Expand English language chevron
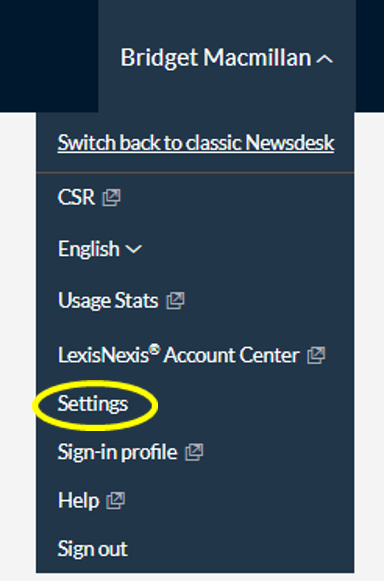The height and width of the screenshot is (581, 384). (x=134, y=249)
